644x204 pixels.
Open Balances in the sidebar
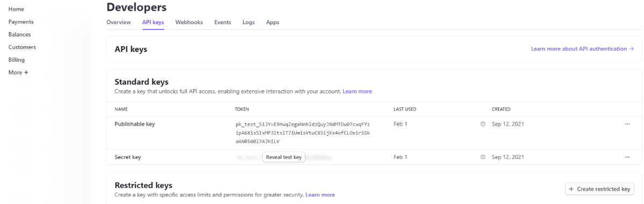[x=19, y=34]
